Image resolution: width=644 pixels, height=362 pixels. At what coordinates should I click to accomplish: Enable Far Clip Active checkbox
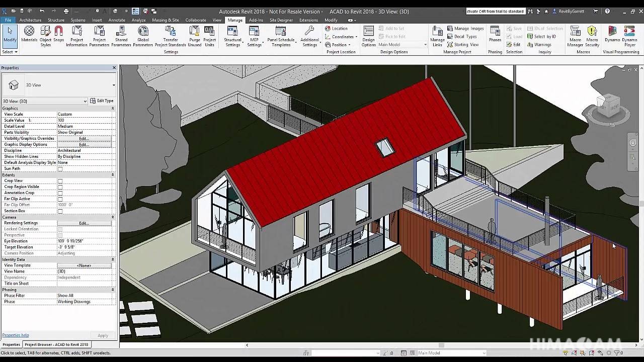tap(60, 199)
